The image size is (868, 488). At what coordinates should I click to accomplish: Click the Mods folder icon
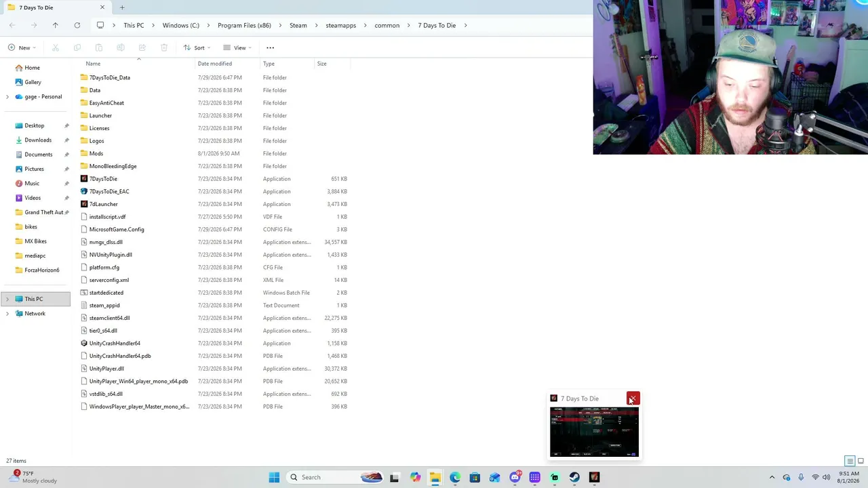click(84, 153)
